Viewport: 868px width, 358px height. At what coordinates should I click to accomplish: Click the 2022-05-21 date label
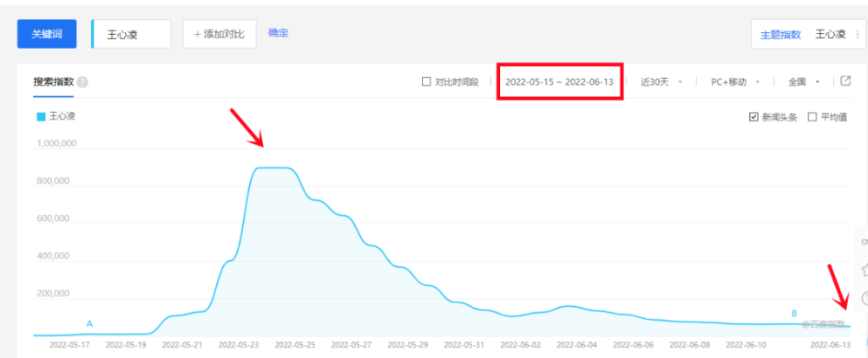pos(182,345)
